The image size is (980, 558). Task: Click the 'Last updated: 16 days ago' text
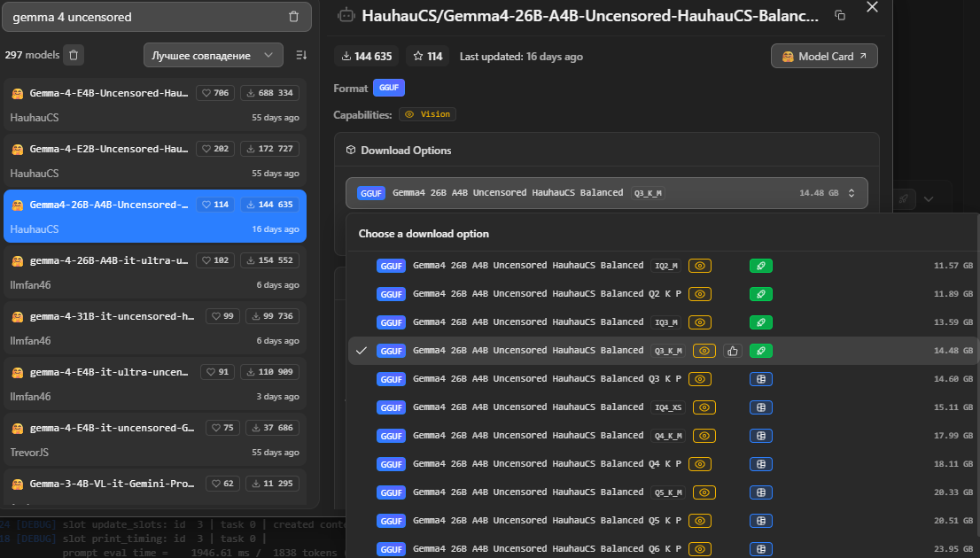pyautogui.click(x=521, y=57)
